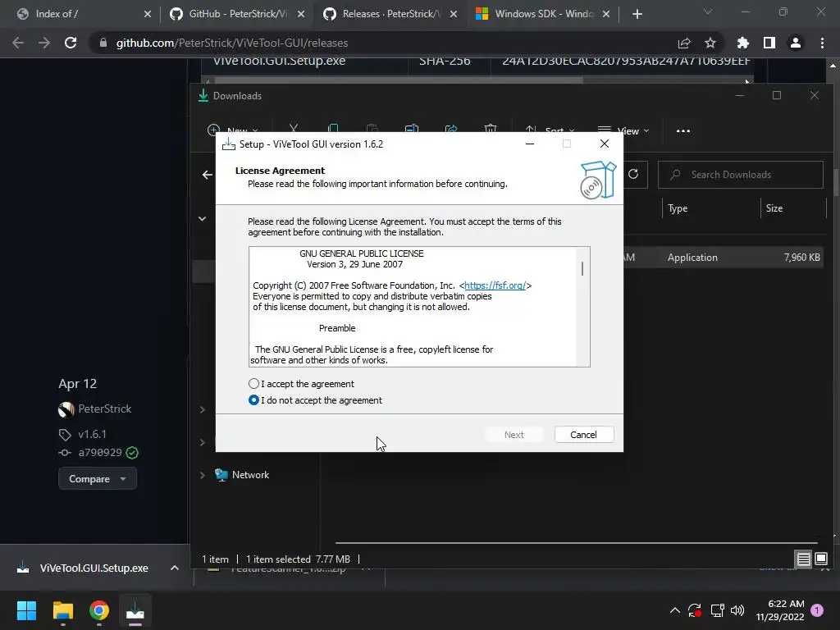
Task: Click the disabled Next button in Setup
Action: point(514,435)
